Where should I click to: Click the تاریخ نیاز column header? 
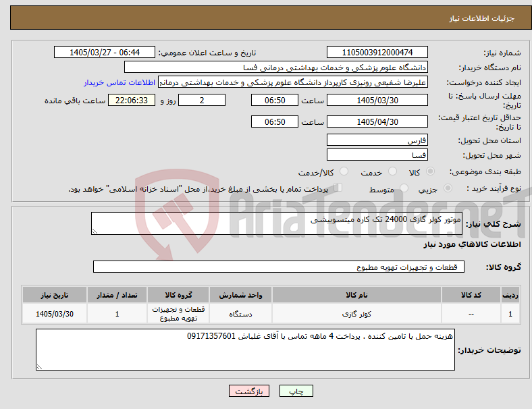coord(55,295)
